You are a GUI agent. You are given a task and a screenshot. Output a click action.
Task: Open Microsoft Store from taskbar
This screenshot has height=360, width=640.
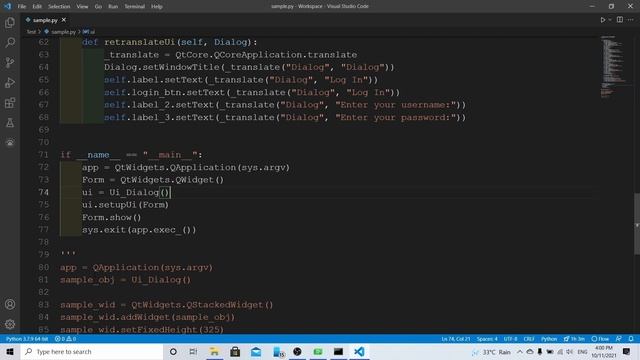point(235,351)
